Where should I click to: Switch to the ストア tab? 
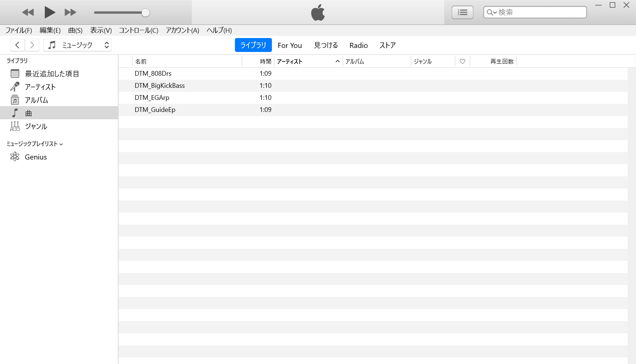point(388,45)
